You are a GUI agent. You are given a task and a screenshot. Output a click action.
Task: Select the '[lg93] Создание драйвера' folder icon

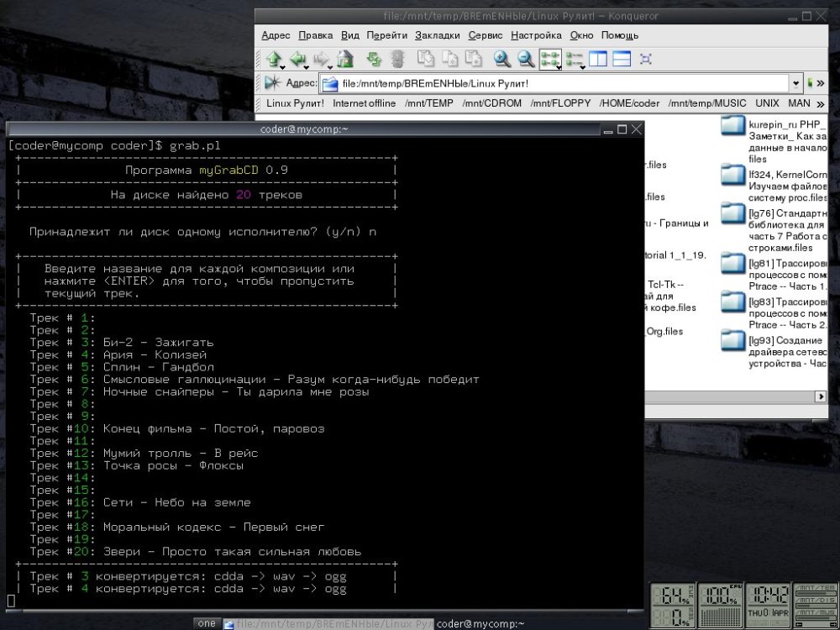(x=732, y=341)
